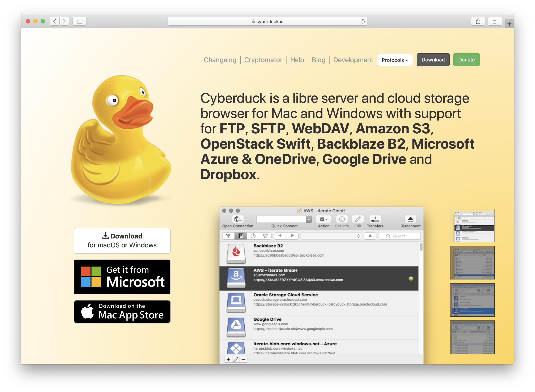
Task: Click the Google Drive drive icon
Action: (x=236, y=327)
